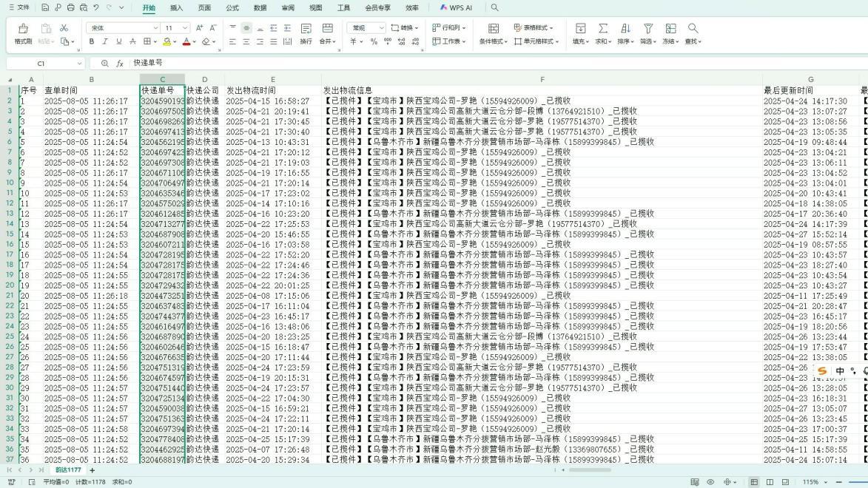Click the AutoSum icon
This screenshot has height=488, width=868.
coord(602,28)
